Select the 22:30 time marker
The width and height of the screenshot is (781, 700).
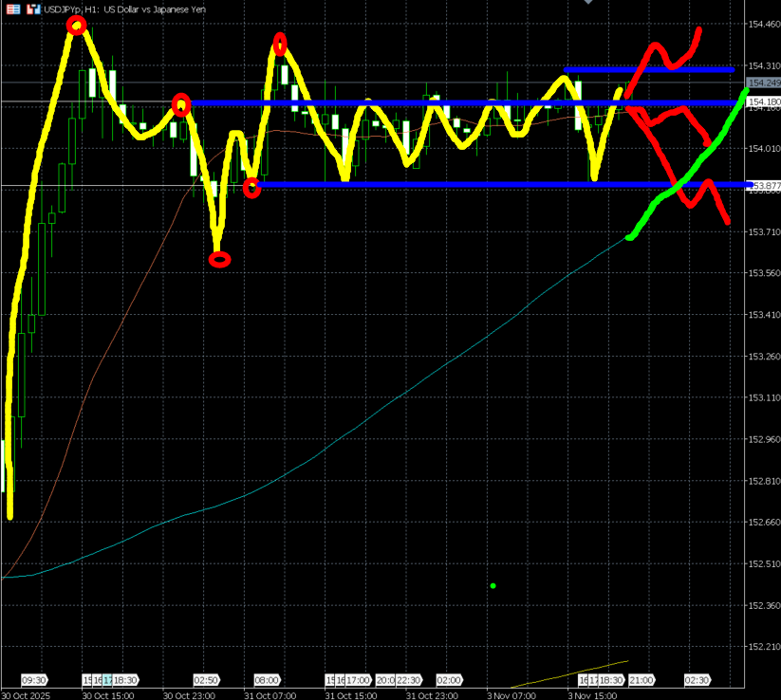pos(408,680)
